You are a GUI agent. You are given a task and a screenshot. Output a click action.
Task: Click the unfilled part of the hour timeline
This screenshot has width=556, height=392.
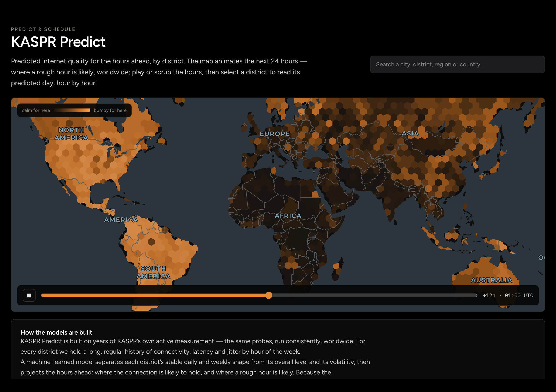(x=374, y=295)
